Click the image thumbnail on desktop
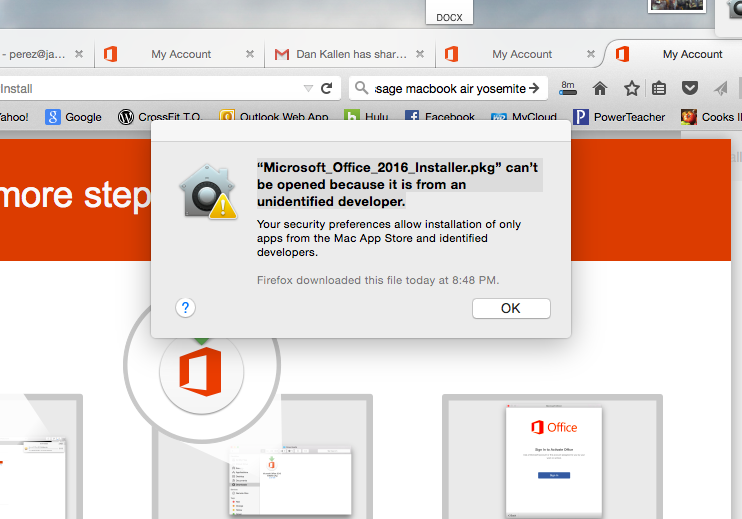The height and width of the screenshot is (519, 742). pos(677,6)
